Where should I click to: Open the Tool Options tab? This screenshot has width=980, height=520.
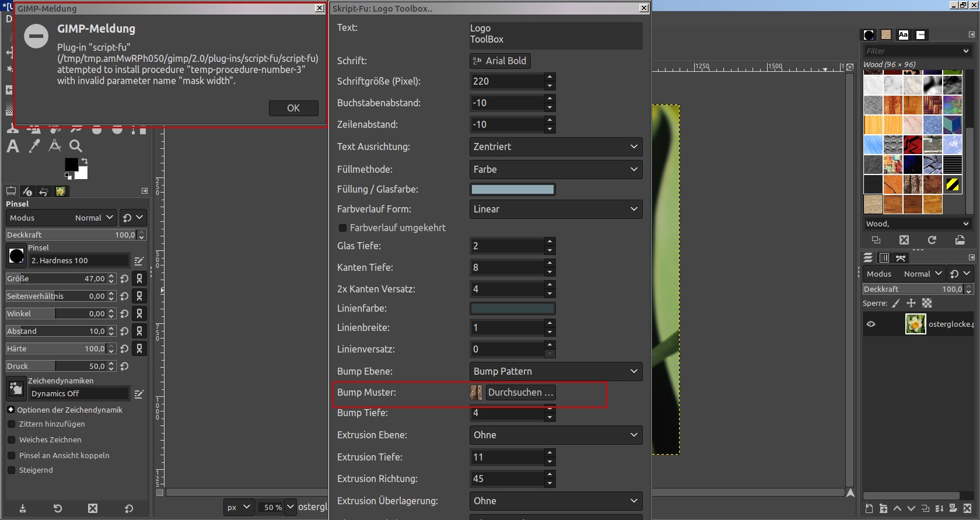pyautogui.click(x=11, y=191)
